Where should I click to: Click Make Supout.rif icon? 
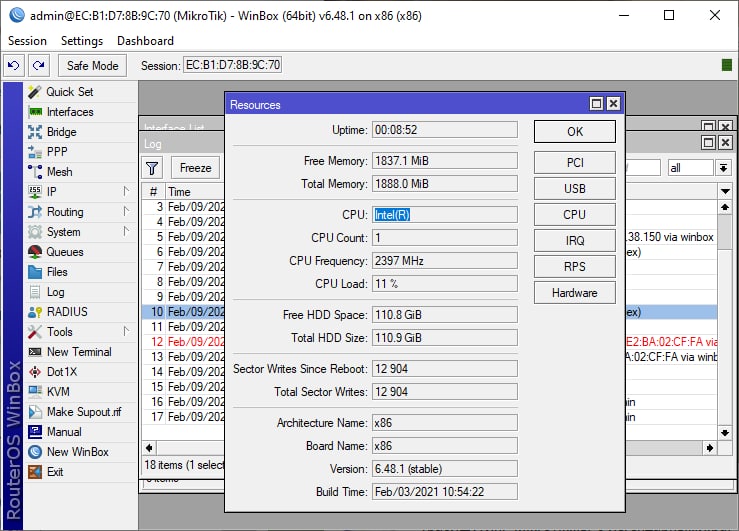click(35, 412)
